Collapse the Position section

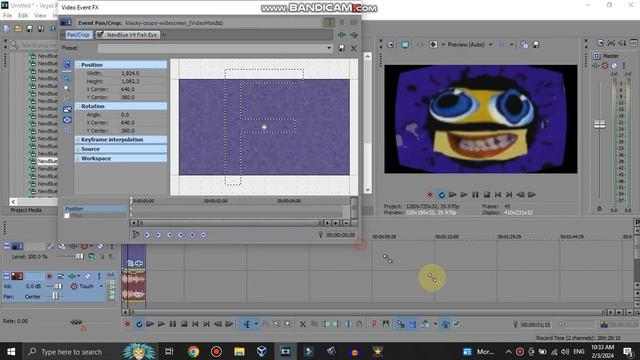click(x=78, y=65)
